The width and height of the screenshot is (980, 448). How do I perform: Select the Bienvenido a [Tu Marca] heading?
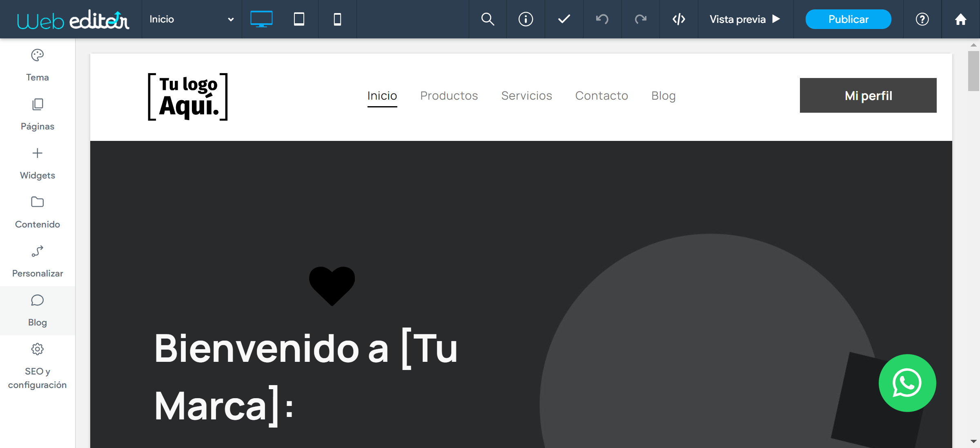[306, 377]
